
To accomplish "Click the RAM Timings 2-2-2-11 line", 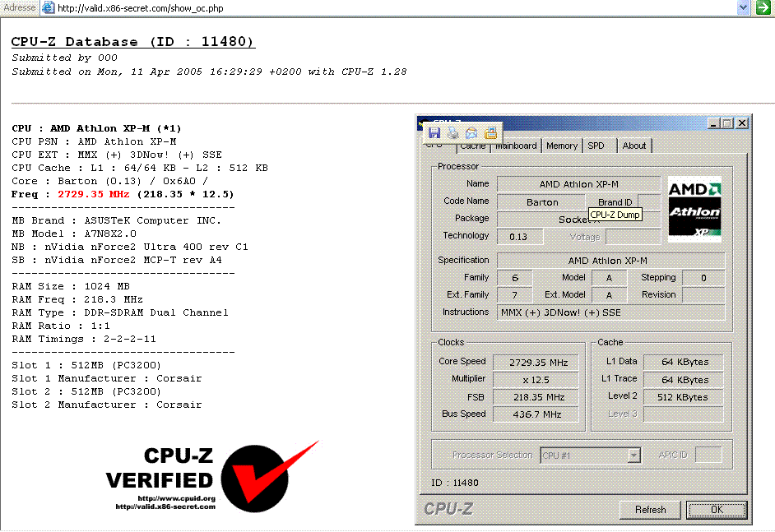I will tap(84, 339).
